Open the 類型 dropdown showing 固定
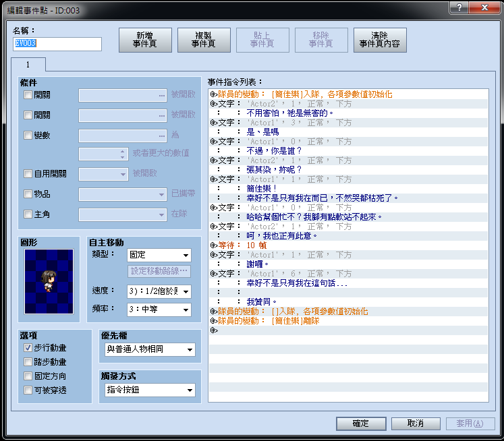 click(159, 255)
